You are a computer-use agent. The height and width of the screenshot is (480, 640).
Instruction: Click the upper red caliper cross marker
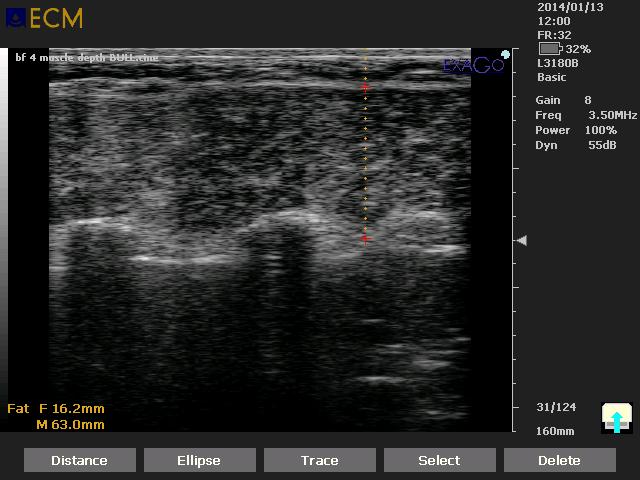click(x=365, y=88)
